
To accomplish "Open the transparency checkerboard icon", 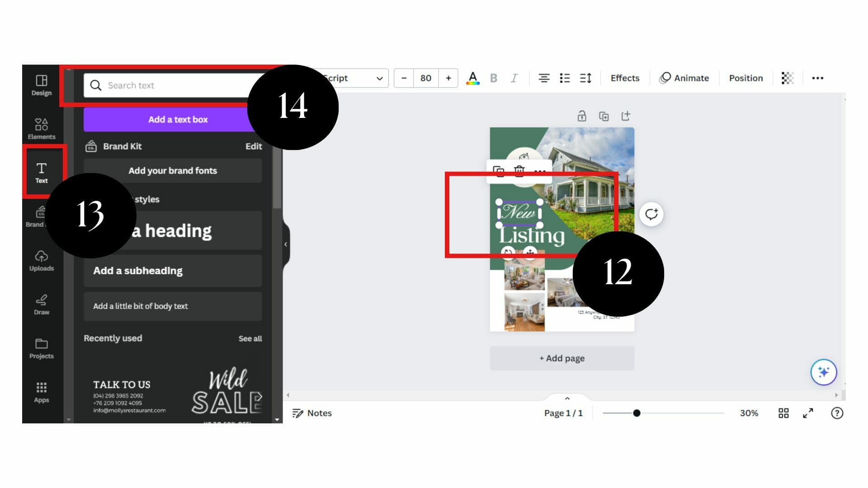I will tap(787, 78).
